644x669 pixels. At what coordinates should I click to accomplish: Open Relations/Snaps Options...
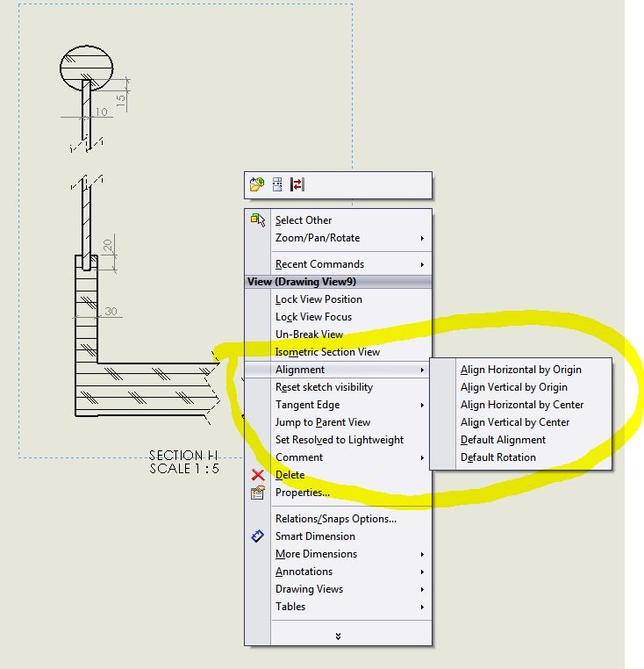(336, 518)
